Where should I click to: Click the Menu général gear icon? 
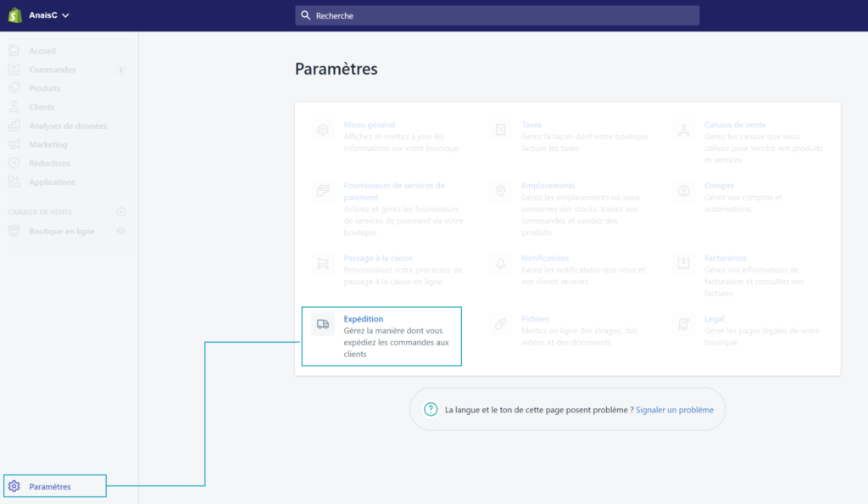[x=323, y=130]
